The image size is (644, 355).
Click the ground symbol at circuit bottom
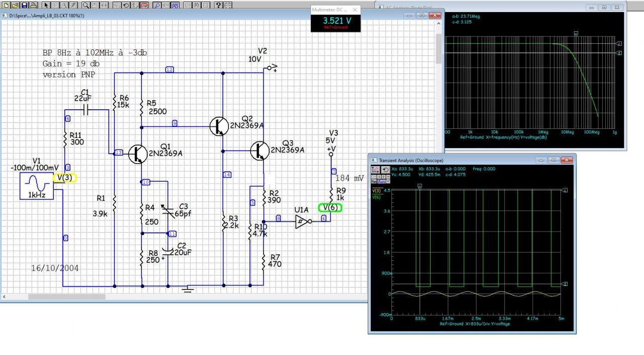188,289
